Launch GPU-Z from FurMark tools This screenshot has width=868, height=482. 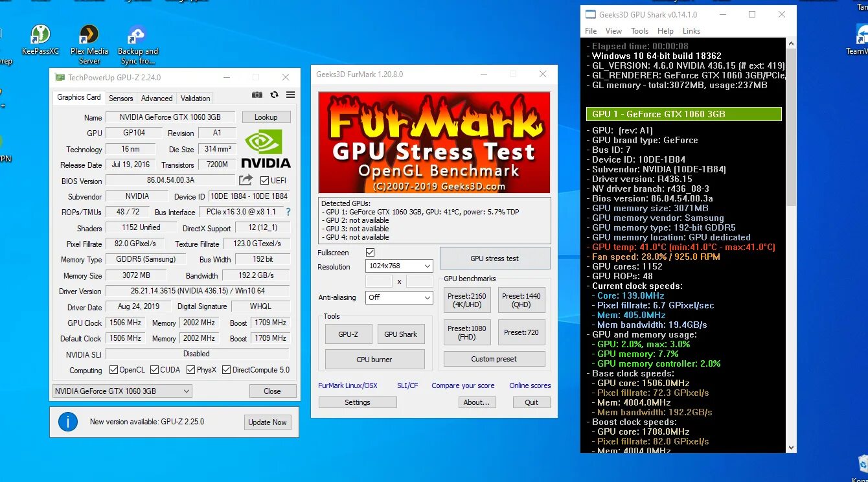tap(348, 334)
